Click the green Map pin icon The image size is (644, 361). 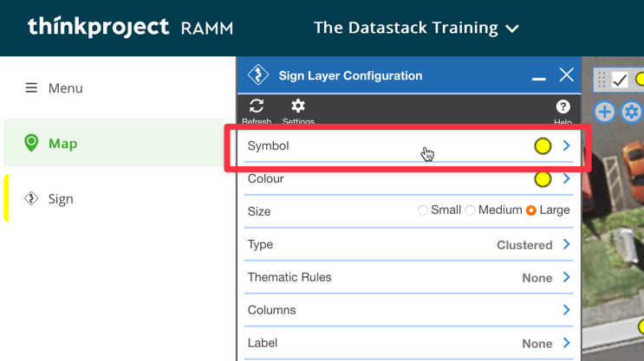click(x=31, y=143)
